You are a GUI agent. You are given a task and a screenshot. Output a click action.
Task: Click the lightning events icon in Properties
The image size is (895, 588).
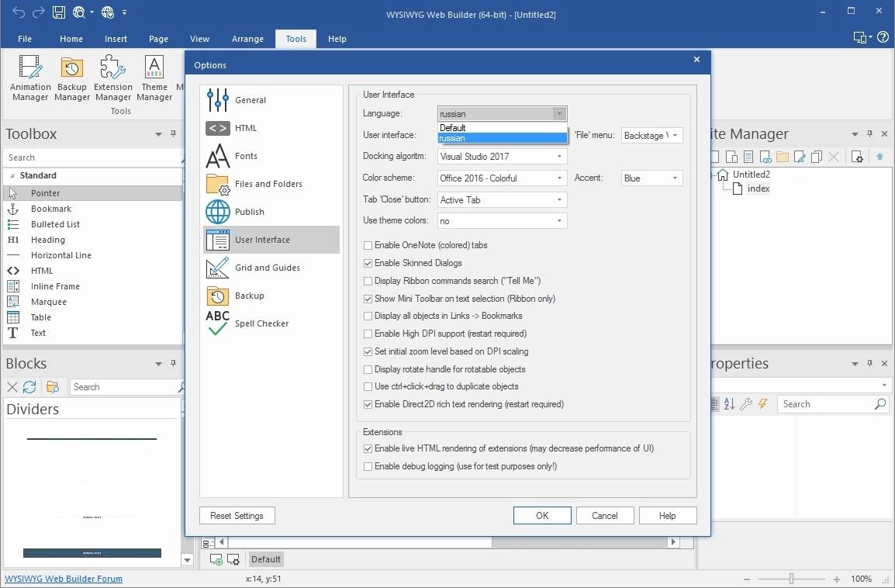763,404
